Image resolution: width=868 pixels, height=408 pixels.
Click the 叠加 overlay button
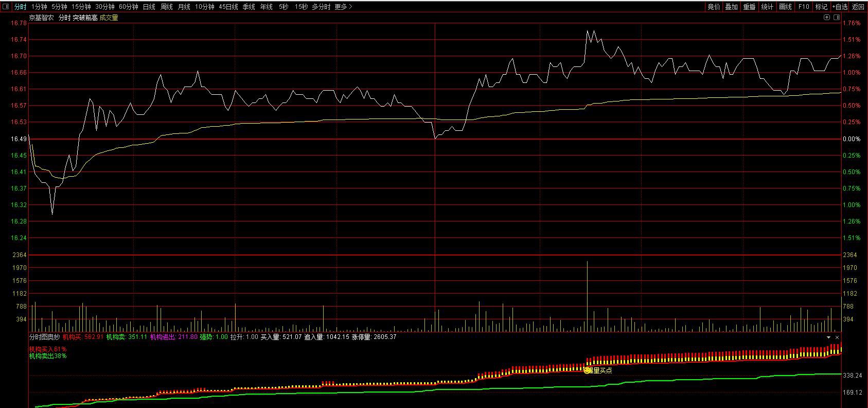[731, 7]
